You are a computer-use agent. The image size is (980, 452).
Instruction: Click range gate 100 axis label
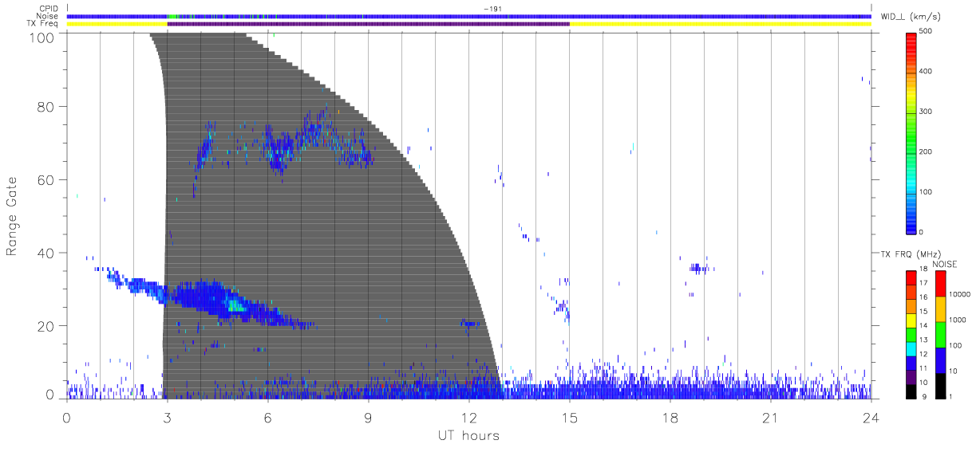click(42, 37)
